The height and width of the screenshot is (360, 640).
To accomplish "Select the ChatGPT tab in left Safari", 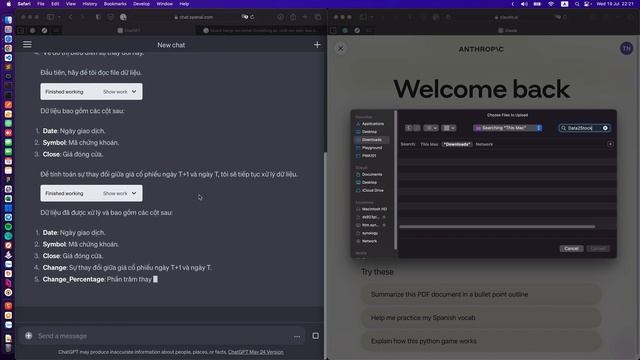I will coord(129,30).
